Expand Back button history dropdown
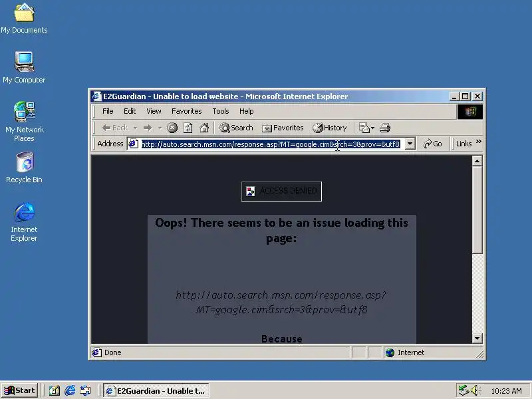 coord(136,128)
